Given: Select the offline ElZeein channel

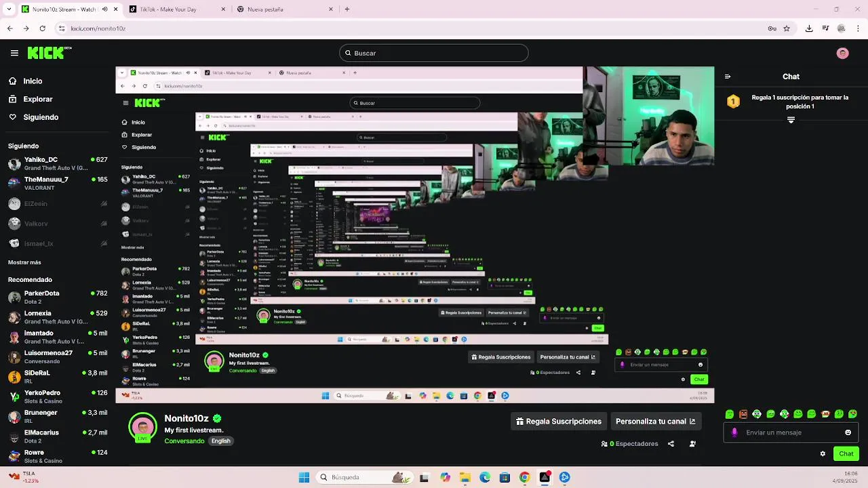Looking at the screenshot, I should [58, 203].
